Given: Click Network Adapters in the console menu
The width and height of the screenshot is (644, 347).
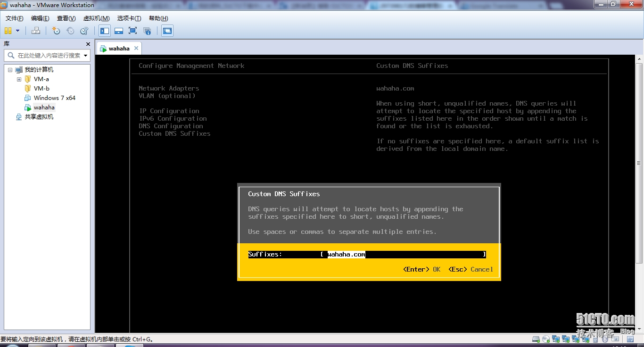Looking at the screenshot, I should 169,88.
